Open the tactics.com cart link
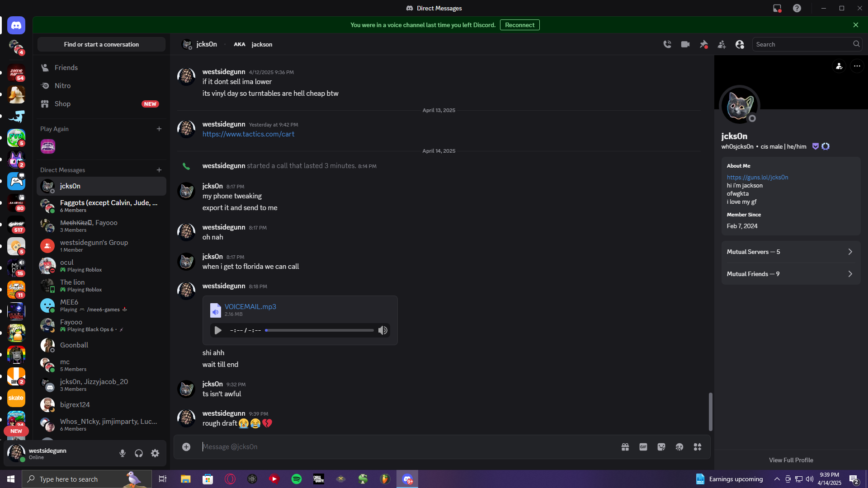 click(x=248, y=134)
